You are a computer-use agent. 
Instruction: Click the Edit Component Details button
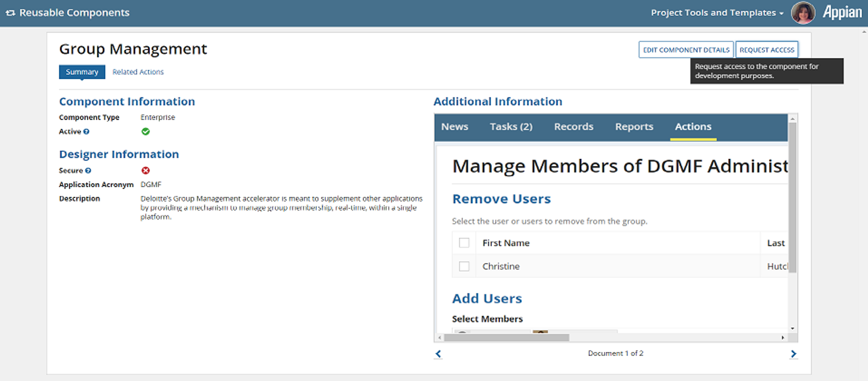686,50
